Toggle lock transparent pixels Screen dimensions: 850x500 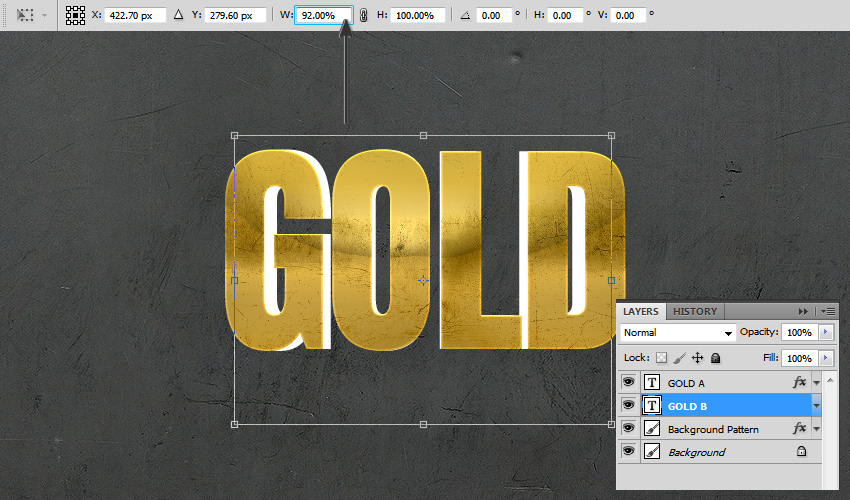click(661, 358)
